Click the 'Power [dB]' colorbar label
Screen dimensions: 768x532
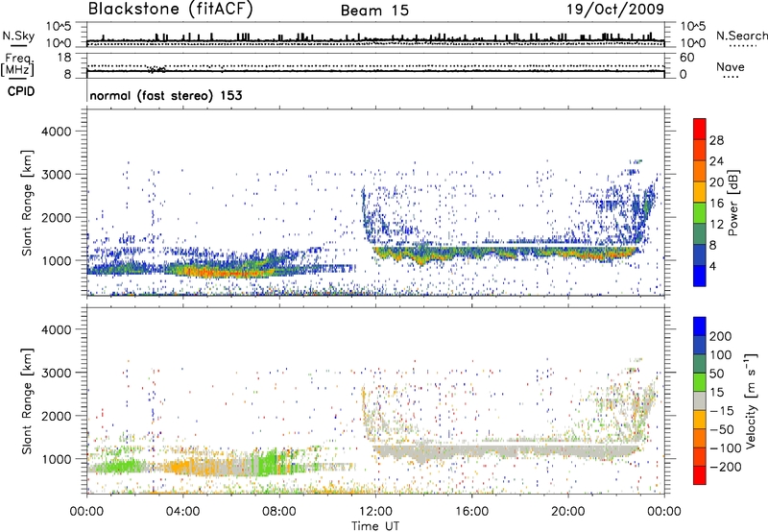click(732, 203)
